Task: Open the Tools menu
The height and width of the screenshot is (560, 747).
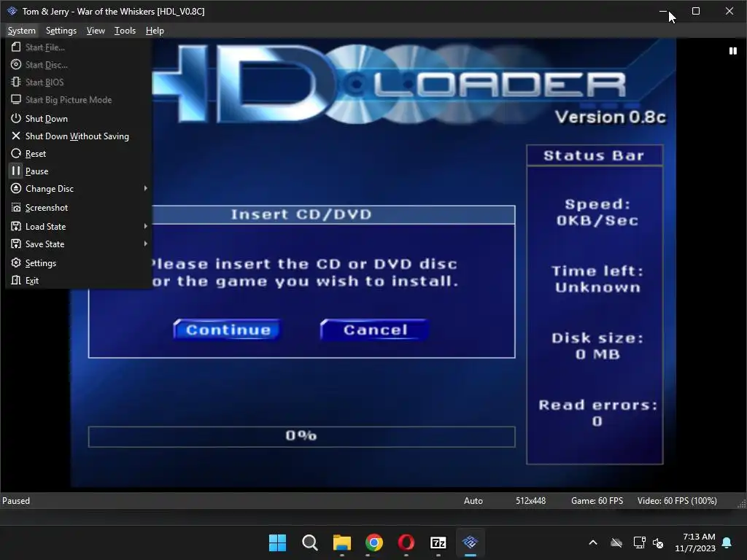Action: (125, 31)
